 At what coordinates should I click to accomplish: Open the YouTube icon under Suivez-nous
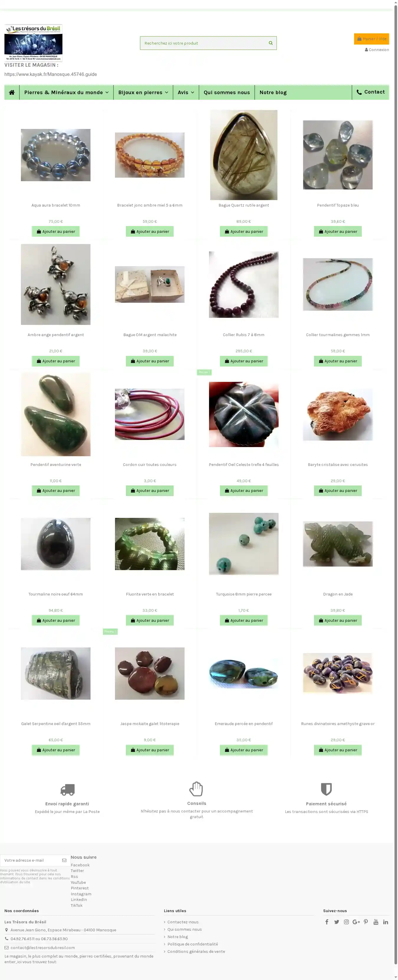tap(376, 922)
